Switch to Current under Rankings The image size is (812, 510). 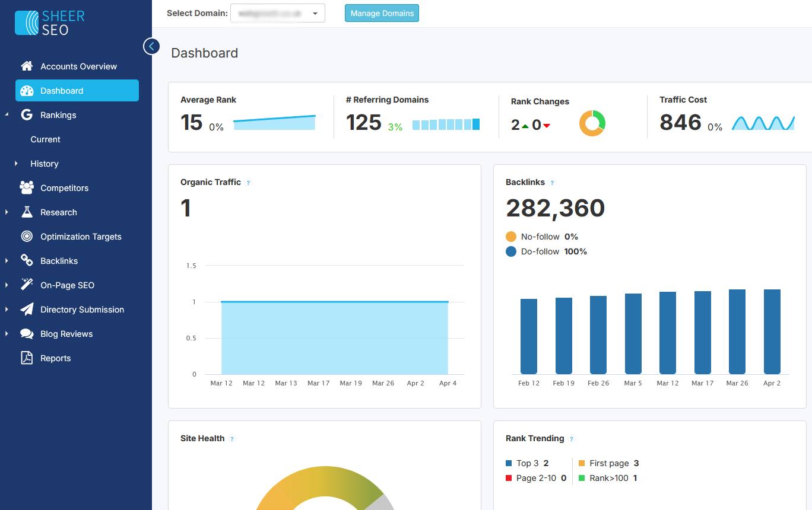pos(44,139)
